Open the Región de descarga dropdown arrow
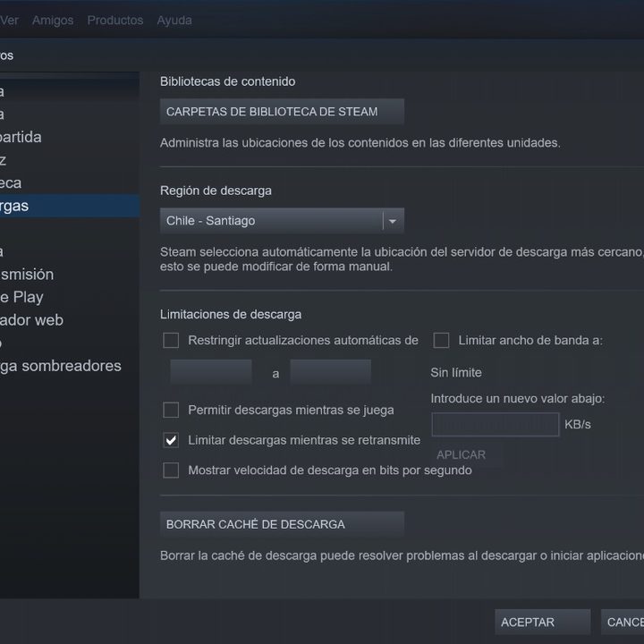The height and width of the screenshot is (644, 644). pyautogui.click(x=393, y=221)
